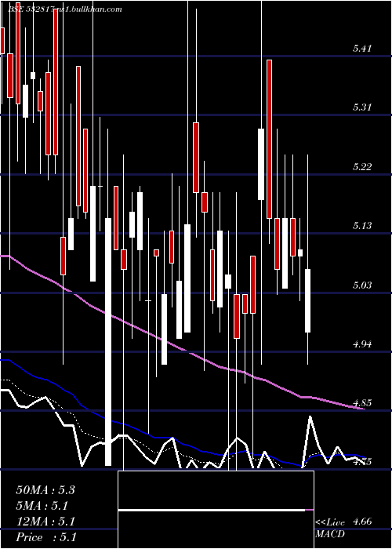Select the 5.13 price level label
Screen dimensions: 392x549
[x=362, y=226]
